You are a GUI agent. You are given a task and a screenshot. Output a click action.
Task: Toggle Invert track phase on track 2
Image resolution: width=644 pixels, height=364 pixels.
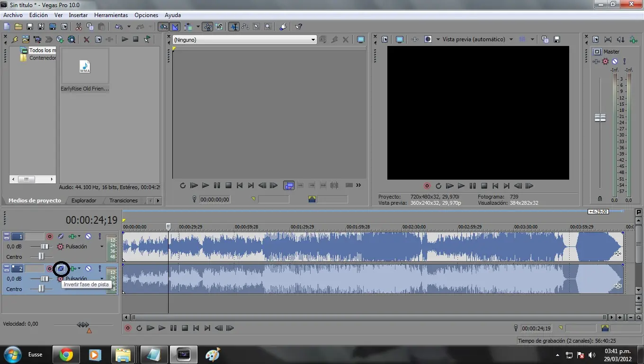click(61, 269)
